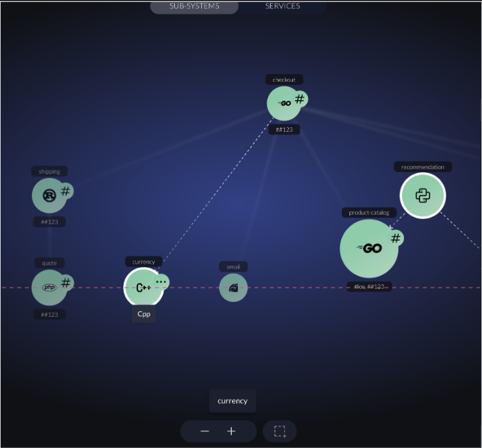The height and width of the screenshot is (448, 482).
Task: Switch to the SUB-SYSTEMS tab
Action: (194, 6)
